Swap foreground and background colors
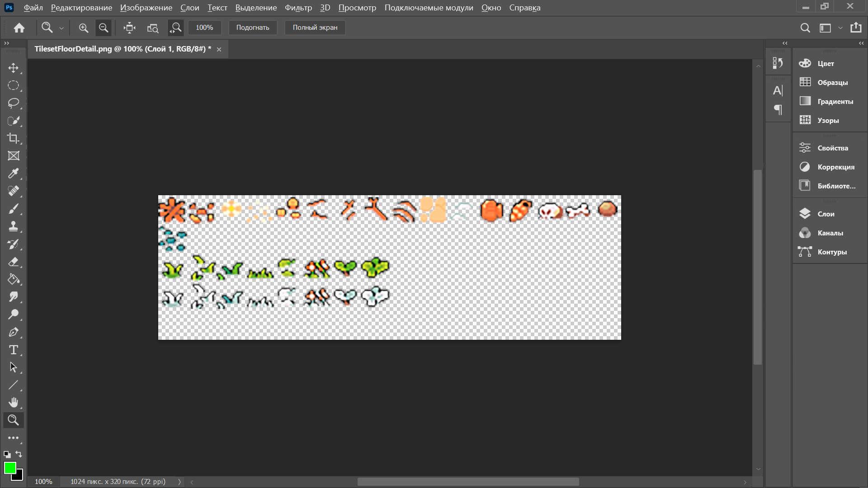Screen dimensions: 868x488 click(x=19, y=454)
